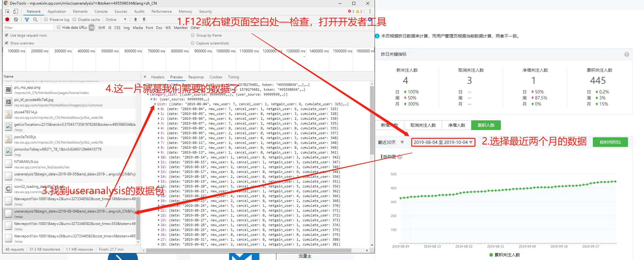Click the help question mark in key metrics

pos(627,54)
